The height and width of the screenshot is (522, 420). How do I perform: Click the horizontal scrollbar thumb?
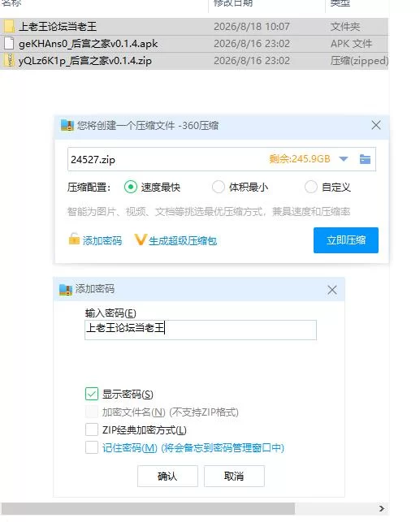(x=148, y=508)
